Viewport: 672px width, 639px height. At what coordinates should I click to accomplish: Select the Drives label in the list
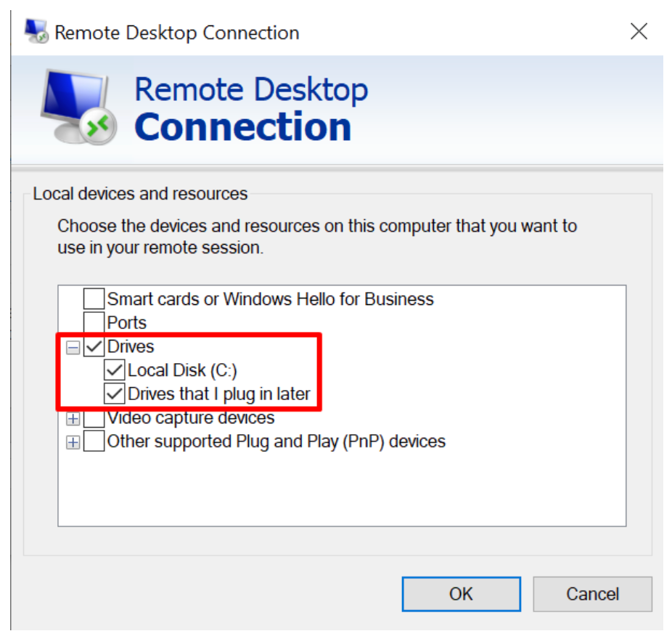click(133, 346)
